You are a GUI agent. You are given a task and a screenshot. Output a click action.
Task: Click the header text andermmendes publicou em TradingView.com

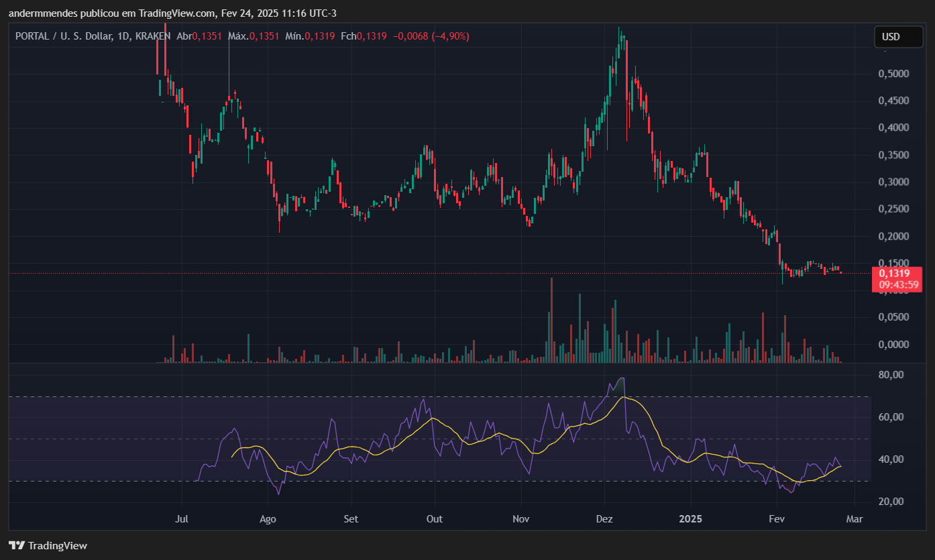tap(112, 13)
